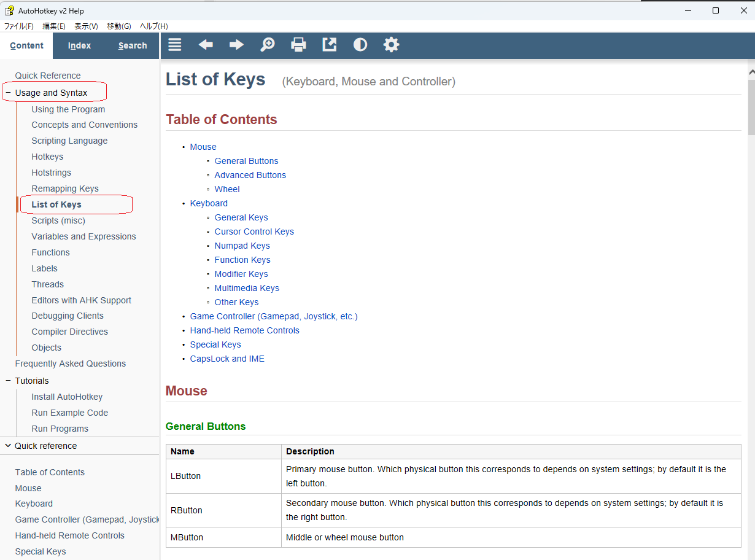Viewport: 755px width, 560px height.
Task: Collapse the Quick reference panel chevron
Action: (8, 446)
